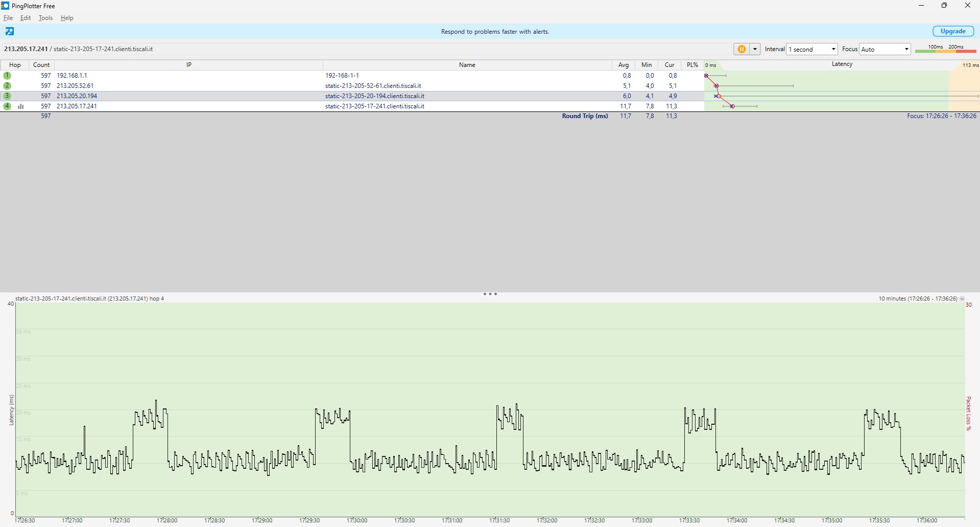
Task: Click the Upgrade button
Action: coord(953,31)
